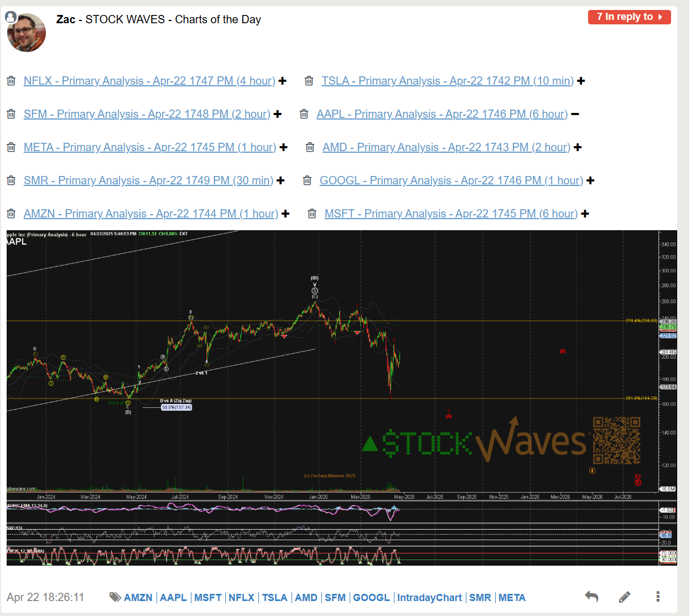Show AMZN chart via plus toggle
The width and height of the screenshot is (691, 616).
point(285,214)
